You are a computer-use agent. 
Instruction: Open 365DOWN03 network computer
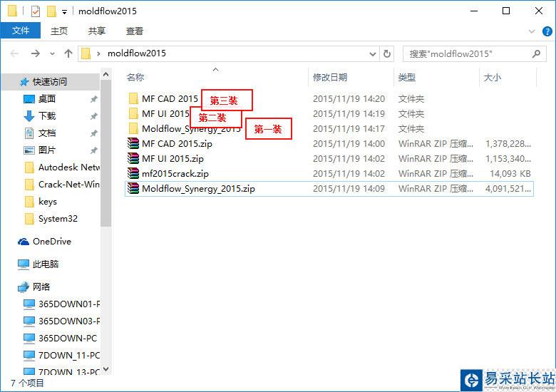[69, 321]
